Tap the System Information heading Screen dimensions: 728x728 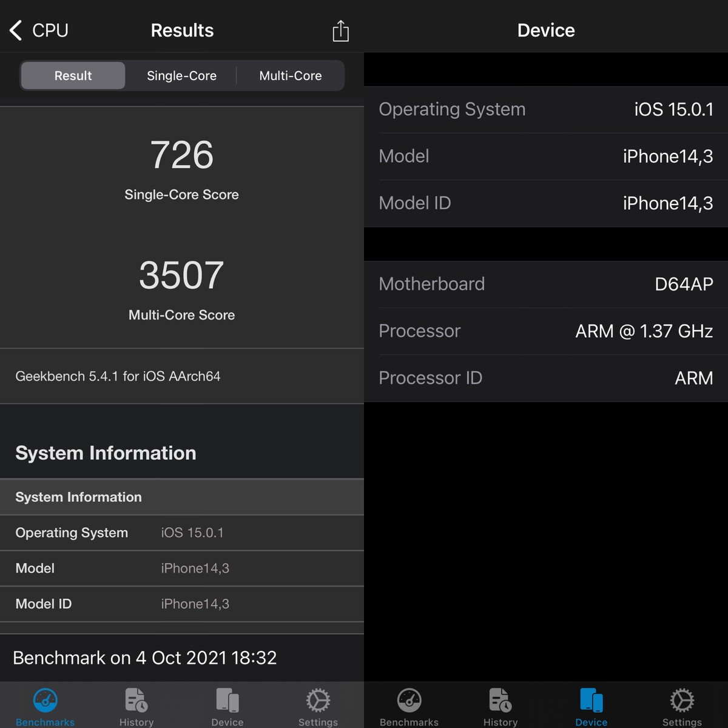click(106, 453)
